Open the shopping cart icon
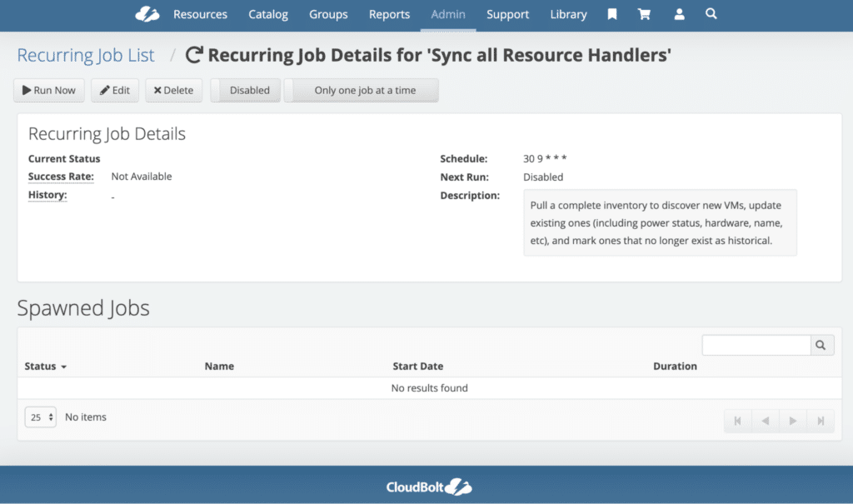This screenshot has height=504, width=853. [x=644, y=14]
